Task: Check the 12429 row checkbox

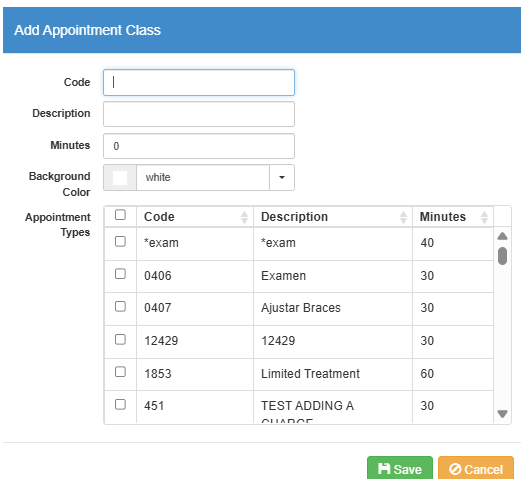Action: tap(120, 340)
